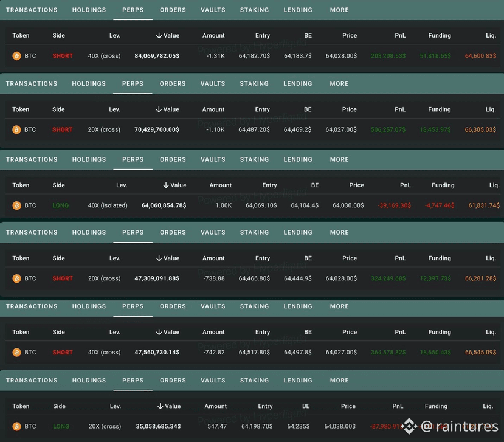Expand MORE menu above the 84,069,782.05$ position
This screenshot has height=442, width=504.
point(339,10)
